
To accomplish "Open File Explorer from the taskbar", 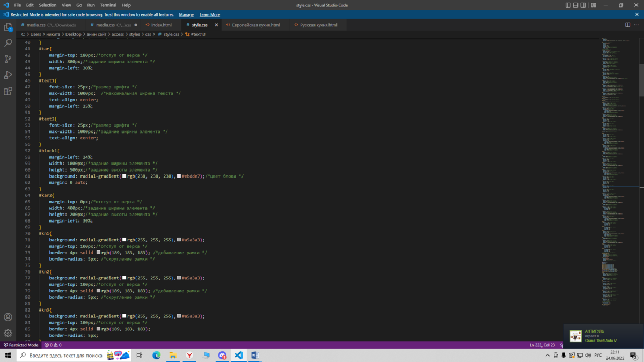I will click(x=173, y=355).
